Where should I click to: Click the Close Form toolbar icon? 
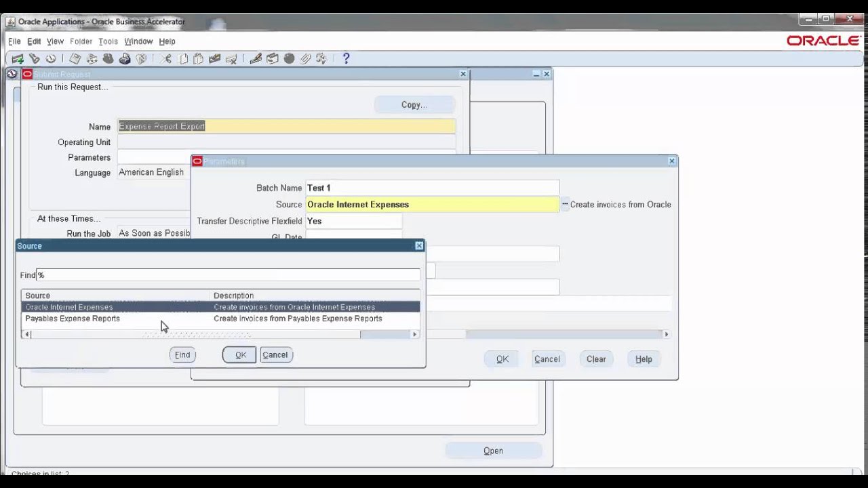(141, 59)
